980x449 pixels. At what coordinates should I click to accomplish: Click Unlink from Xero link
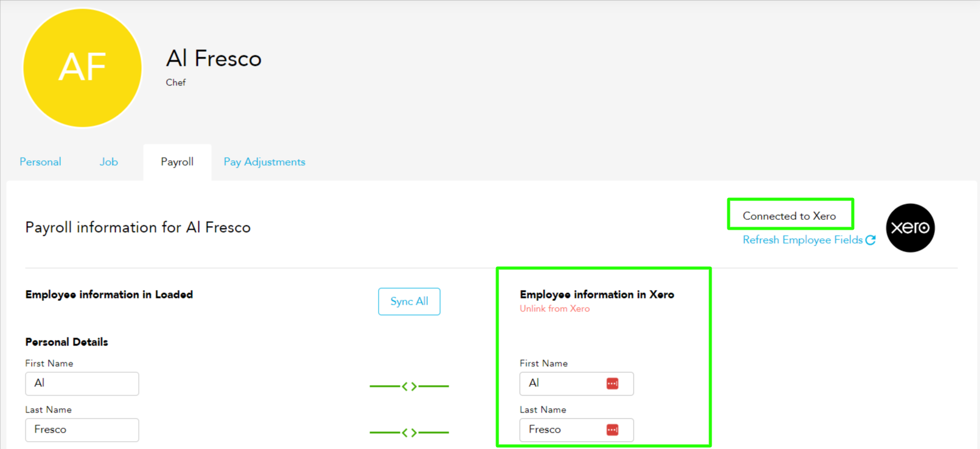(x=555, y=309)
